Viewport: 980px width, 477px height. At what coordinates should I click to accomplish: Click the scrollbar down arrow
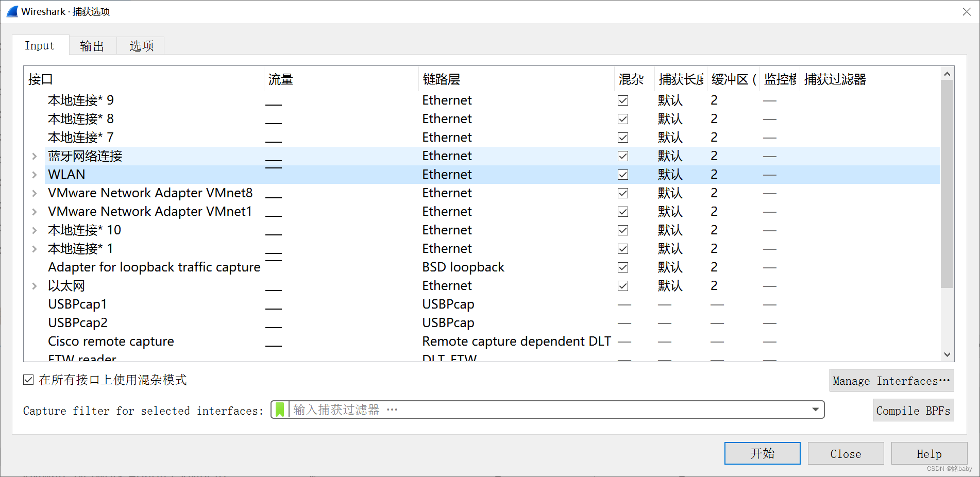pyautogui.click(x=947, y=354)
